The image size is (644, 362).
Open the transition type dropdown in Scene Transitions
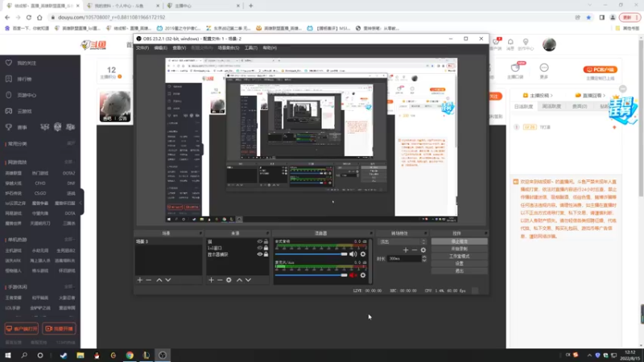pos(402,242)
